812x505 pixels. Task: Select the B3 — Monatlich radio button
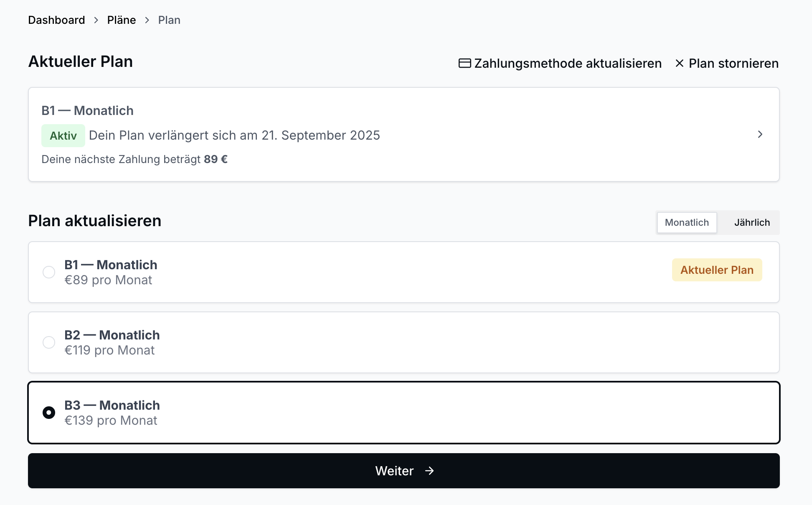click(49, 413)
